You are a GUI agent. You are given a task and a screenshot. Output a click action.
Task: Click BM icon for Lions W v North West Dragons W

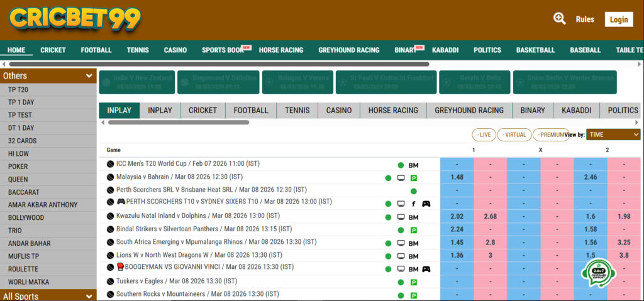413,256
